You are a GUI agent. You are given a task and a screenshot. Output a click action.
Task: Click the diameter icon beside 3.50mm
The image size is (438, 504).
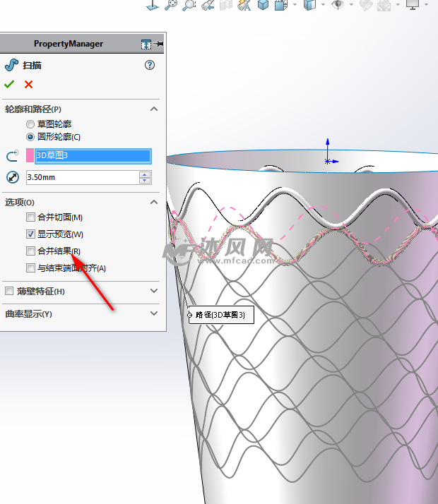13,177
